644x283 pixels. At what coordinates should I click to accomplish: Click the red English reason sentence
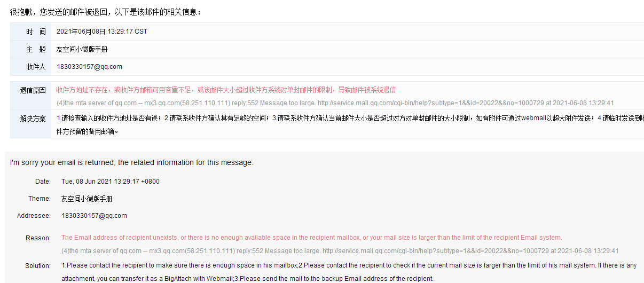312,238
